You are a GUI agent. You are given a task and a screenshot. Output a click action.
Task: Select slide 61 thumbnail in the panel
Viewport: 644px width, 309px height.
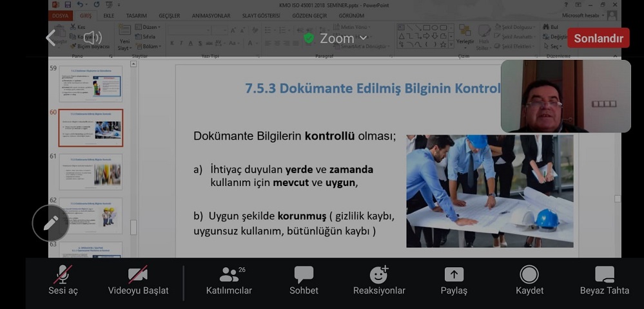click(x=90, y=172)
